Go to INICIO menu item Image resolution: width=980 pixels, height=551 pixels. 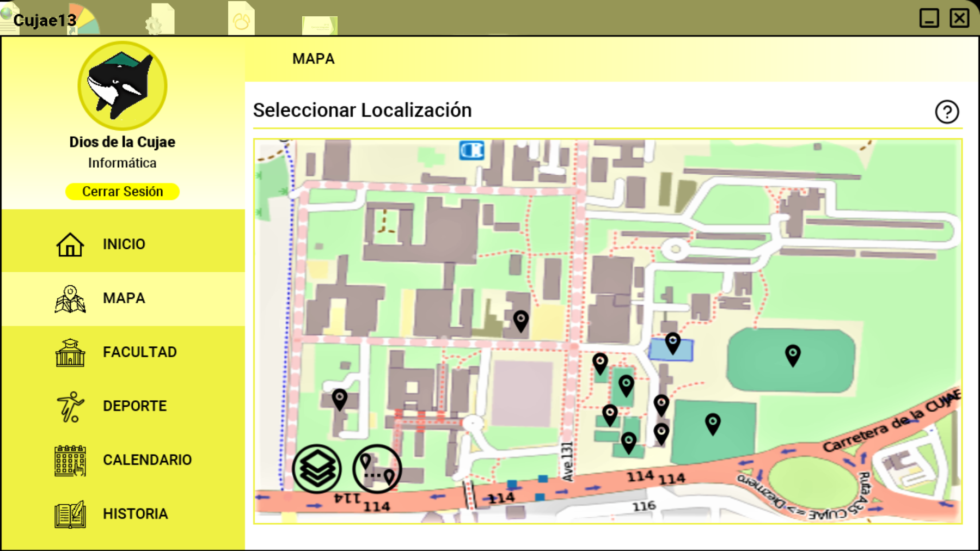[123, 244]
